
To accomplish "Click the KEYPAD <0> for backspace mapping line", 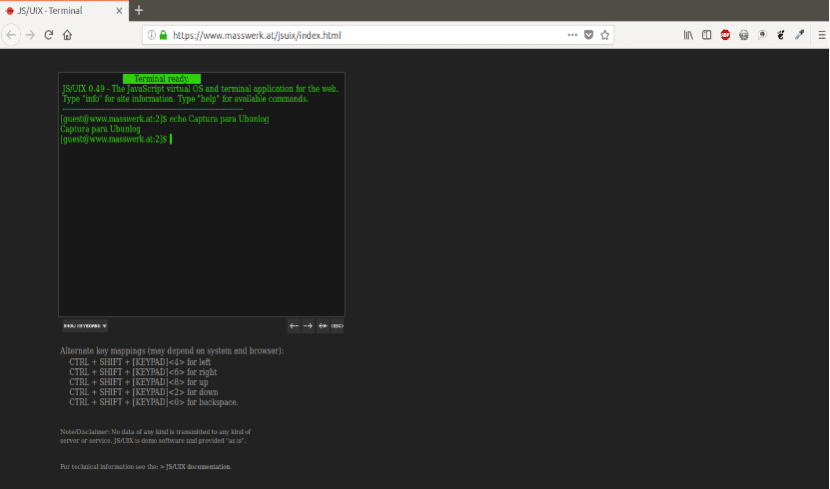I will click(154, 402).
